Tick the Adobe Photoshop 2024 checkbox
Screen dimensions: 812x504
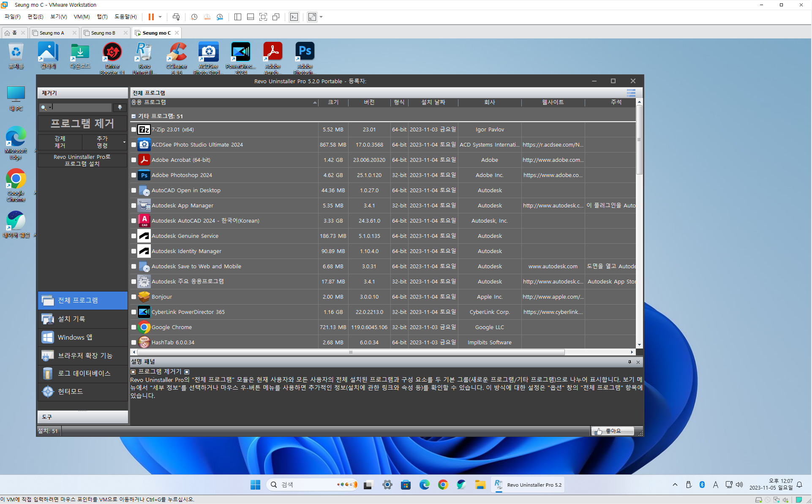point(134,175)
